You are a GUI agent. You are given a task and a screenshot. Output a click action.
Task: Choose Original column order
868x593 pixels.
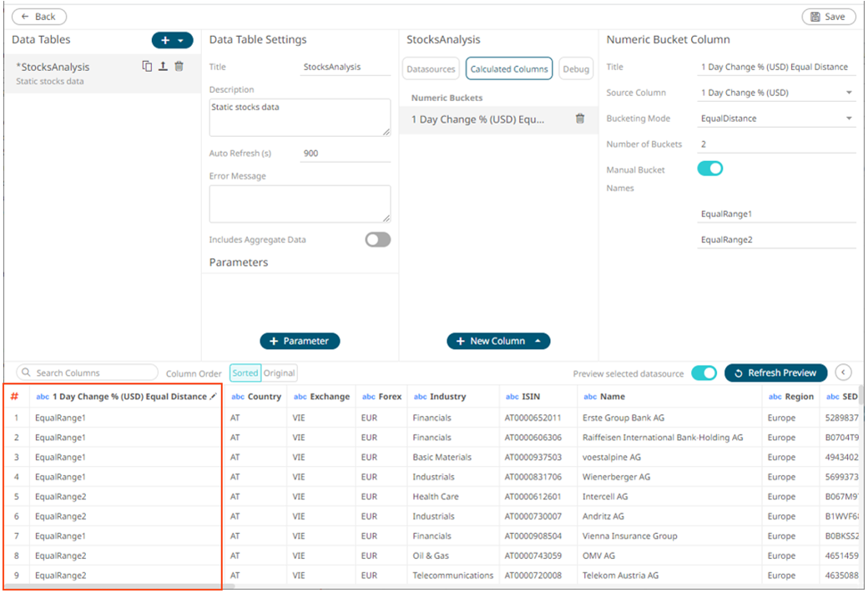coord(279,373)
